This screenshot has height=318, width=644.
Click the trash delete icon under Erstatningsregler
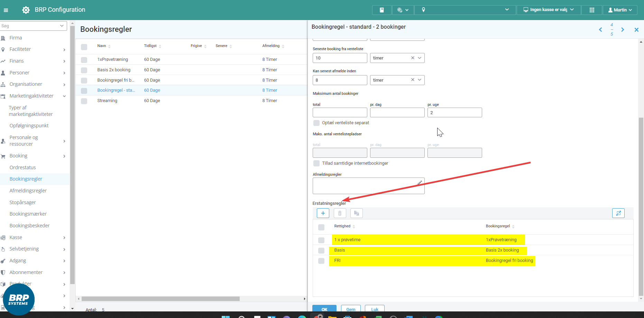[x=340, y=213]
